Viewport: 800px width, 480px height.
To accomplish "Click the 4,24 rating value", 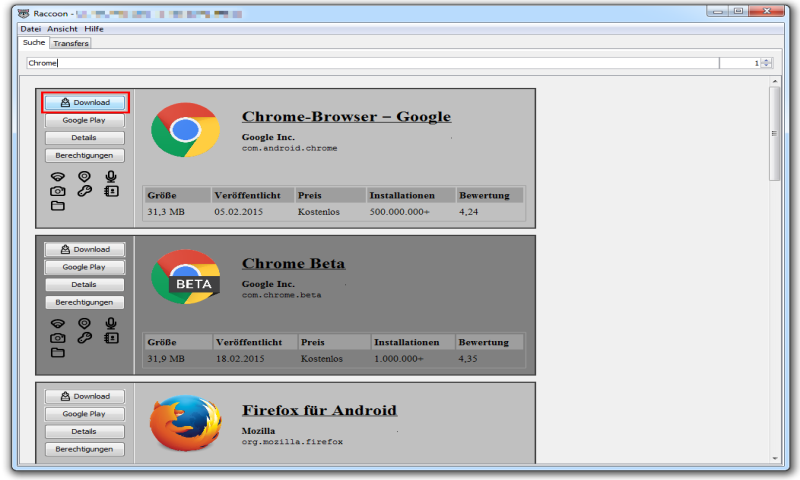I will point(468,212).
